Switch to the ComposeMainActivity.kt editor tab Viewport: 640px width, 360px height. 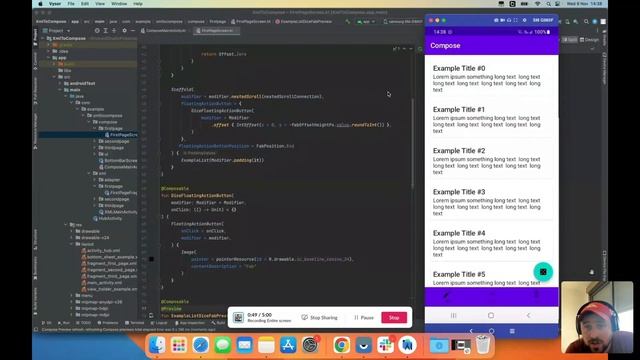(x=163, y=31)
